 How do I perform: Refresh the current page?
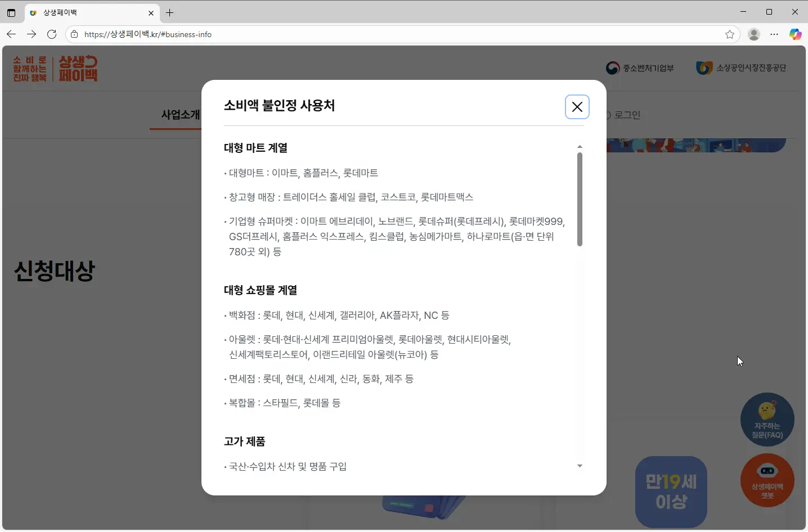pyautogui.click(x=52, y=34)
